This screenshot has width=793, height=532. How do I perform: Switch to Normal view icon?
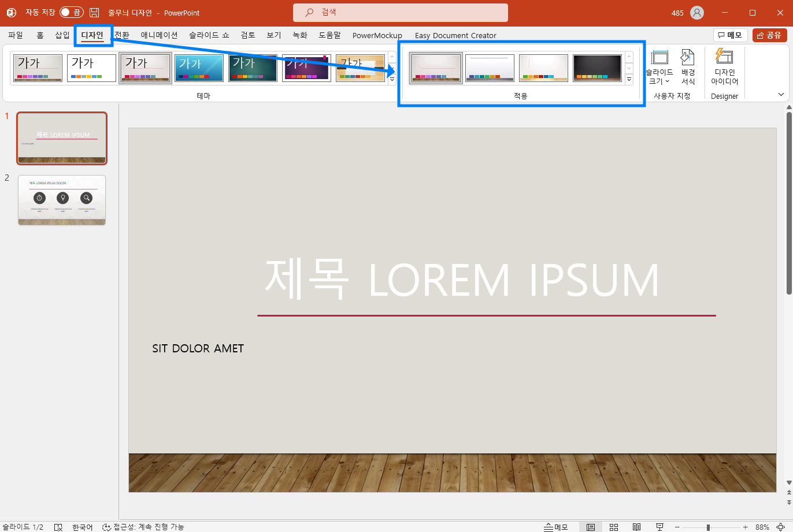pos(591,527)
